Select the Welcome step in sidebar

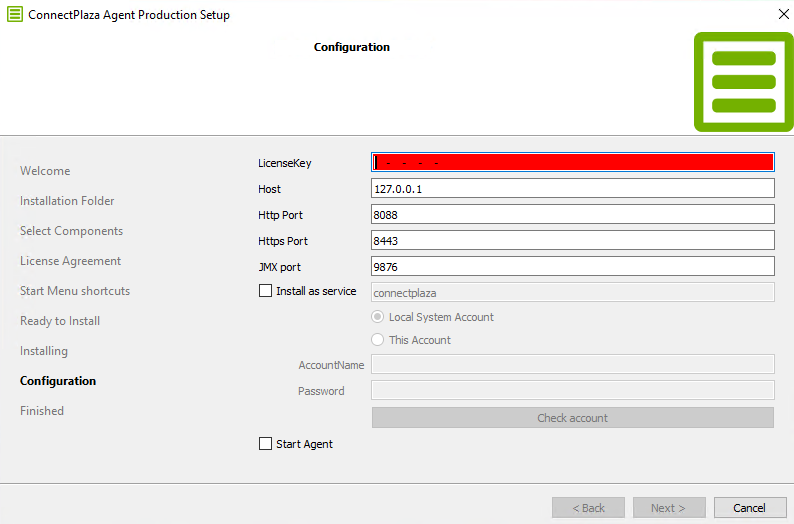point(45,171)
